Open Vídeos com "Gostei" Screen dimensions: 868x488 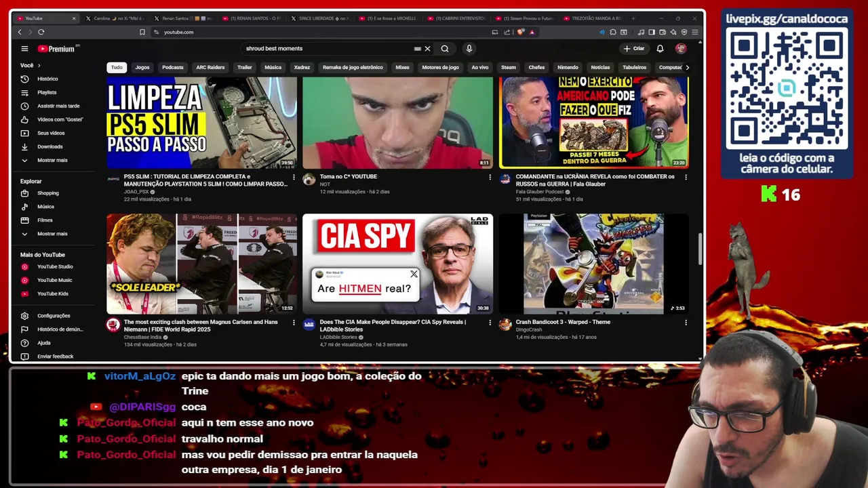[x=52, y=120]
